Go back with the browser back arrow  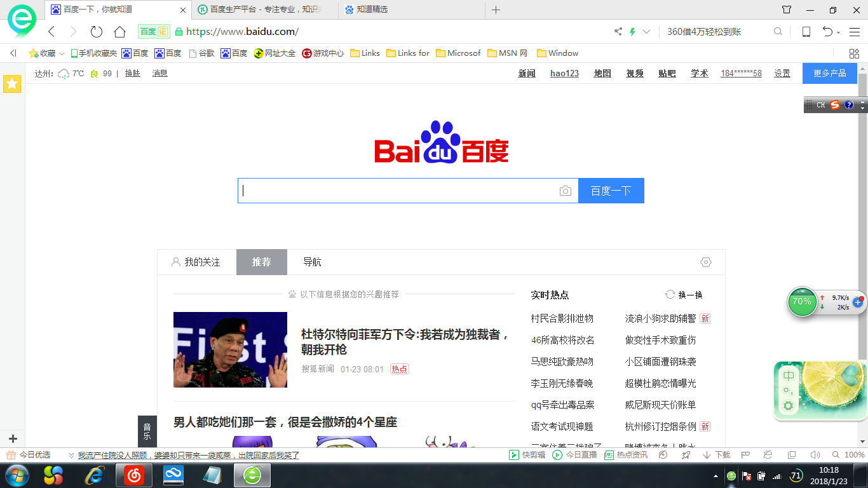[52, 32]
